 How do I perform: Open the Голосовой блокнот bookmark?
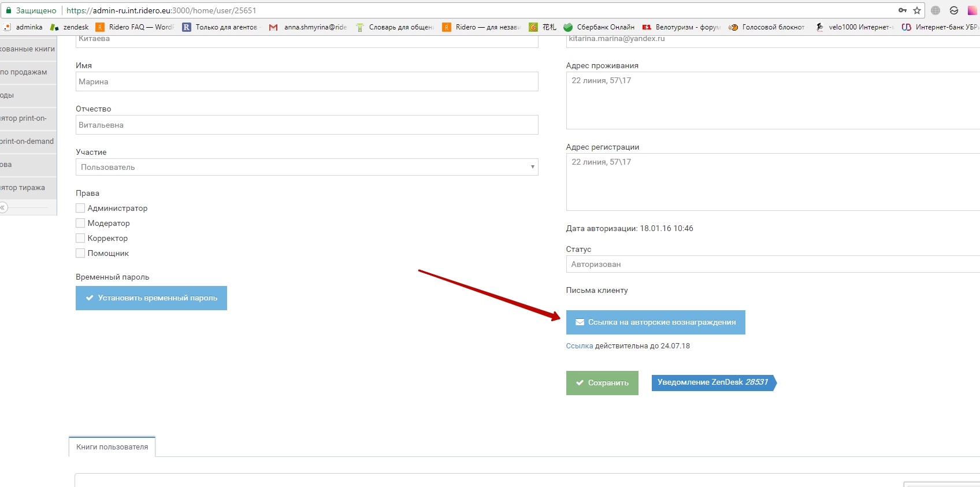pyautogui.click(x=767, y=27)
